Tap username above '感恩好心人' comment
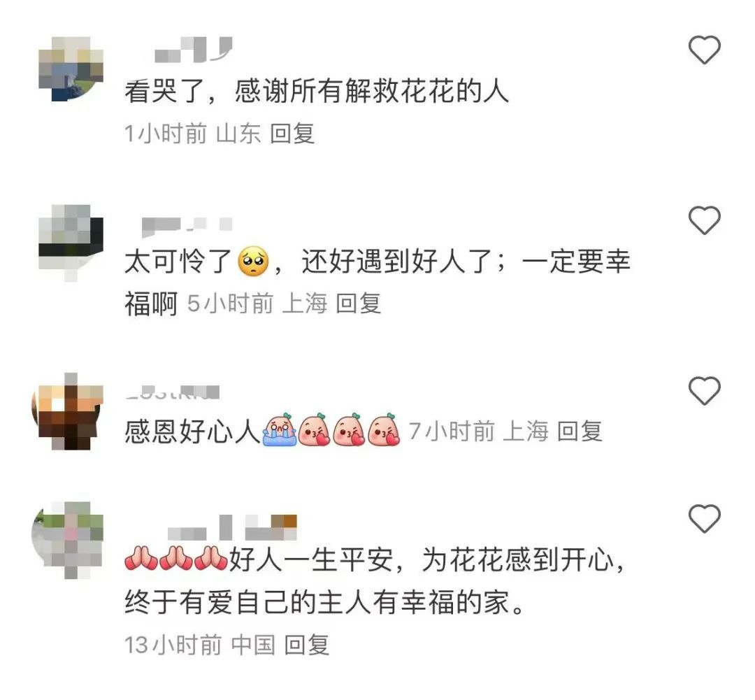The width and height of the screenshot is (755, 700). [x=173, y=392]
